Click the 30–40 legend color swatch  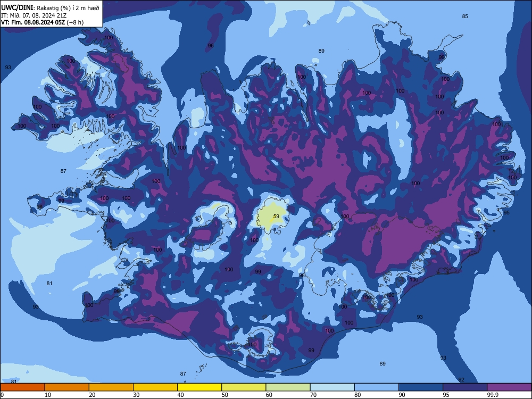(155, 387)
